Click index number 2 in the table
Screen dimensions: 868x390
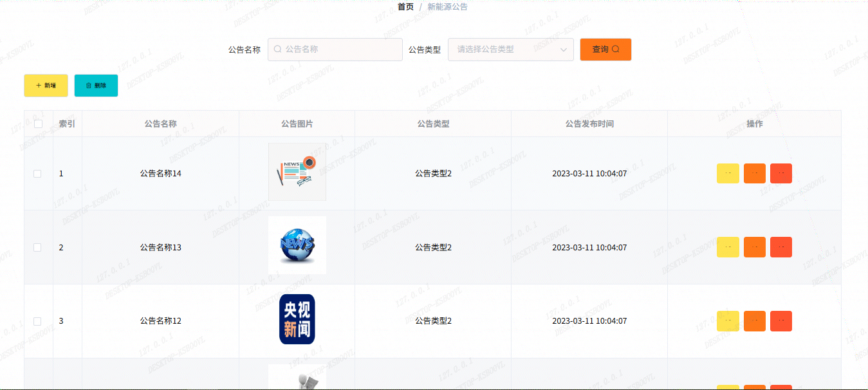click(x=61, y=247)
